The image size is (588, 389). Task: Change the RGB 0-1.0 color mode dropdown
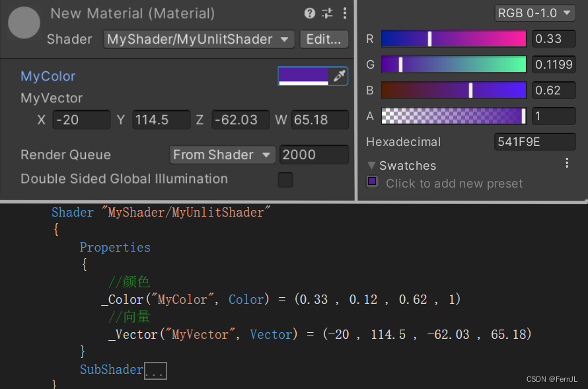coord(534,13)
